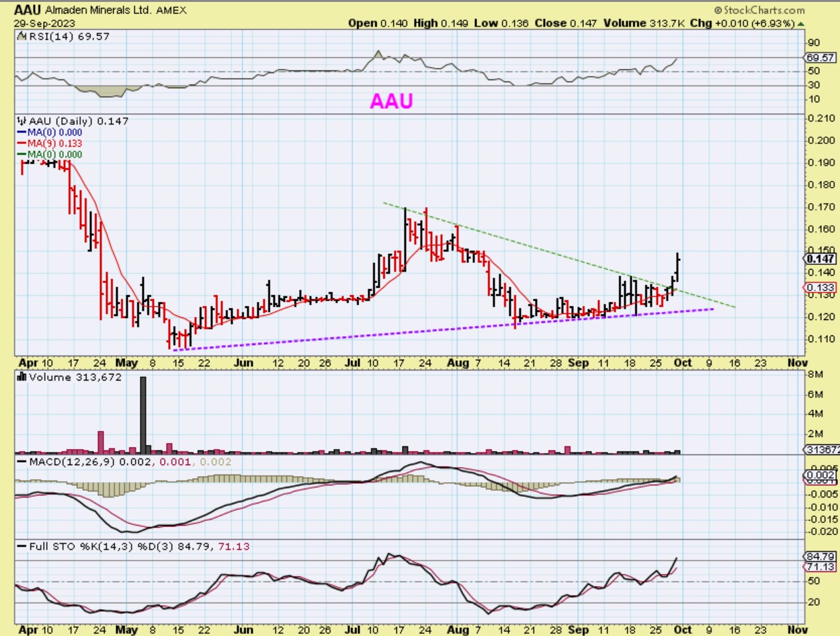Click the 0.200 price axis label
The width and height of the screenshot is (840, 636).
[820, 141]
